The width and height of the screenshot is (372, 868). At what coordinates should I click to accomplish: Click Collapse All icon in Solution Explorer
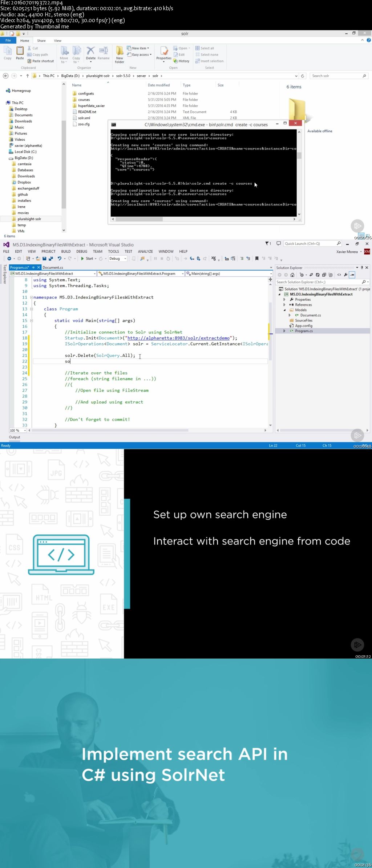(324, 275)
